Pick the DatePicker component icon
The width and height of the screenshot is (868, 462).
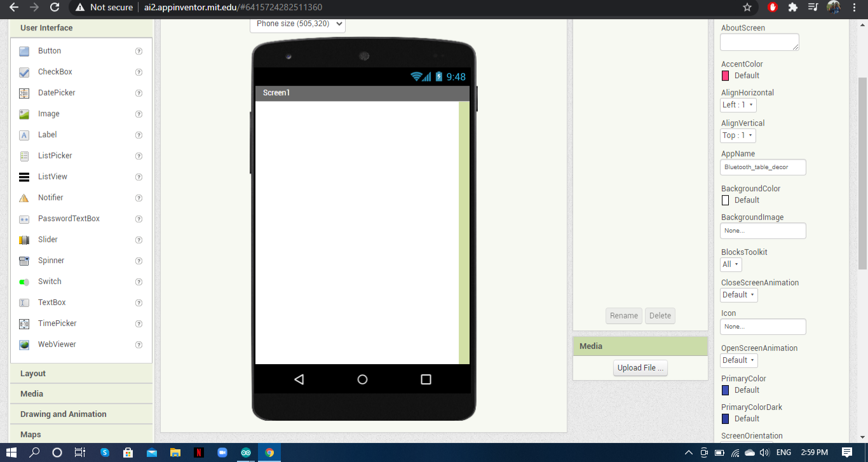pyautogui.click(x=24, y=93)
